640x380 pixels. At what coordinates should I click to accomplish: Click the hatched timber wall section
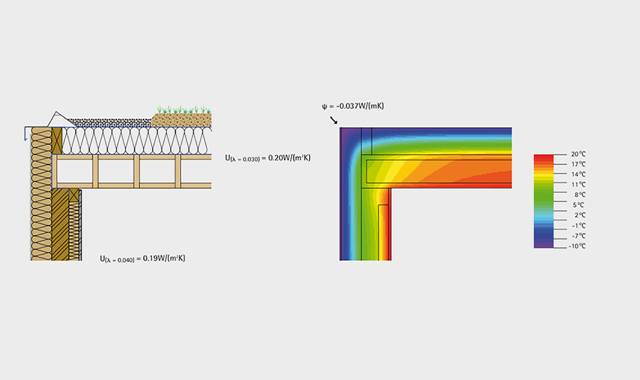(x=60, y=224)
